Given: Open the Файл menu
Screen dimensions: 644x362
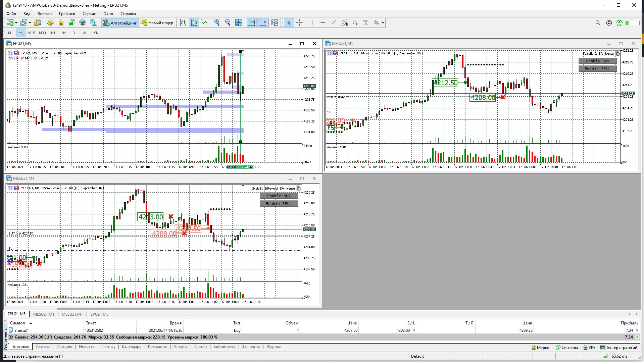Looking at the screenshot, I should pyautogui.click(x=11, y=14).
